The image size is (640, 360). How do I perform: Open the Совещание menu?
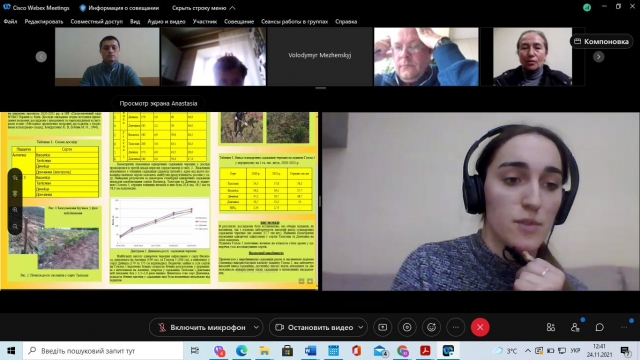tap(239, 22)
